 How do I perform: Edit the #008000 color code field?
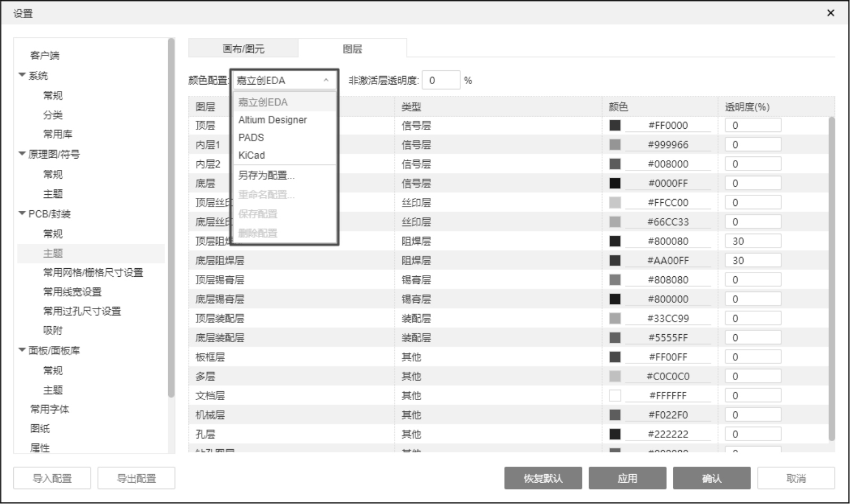(x=668, y=164)
